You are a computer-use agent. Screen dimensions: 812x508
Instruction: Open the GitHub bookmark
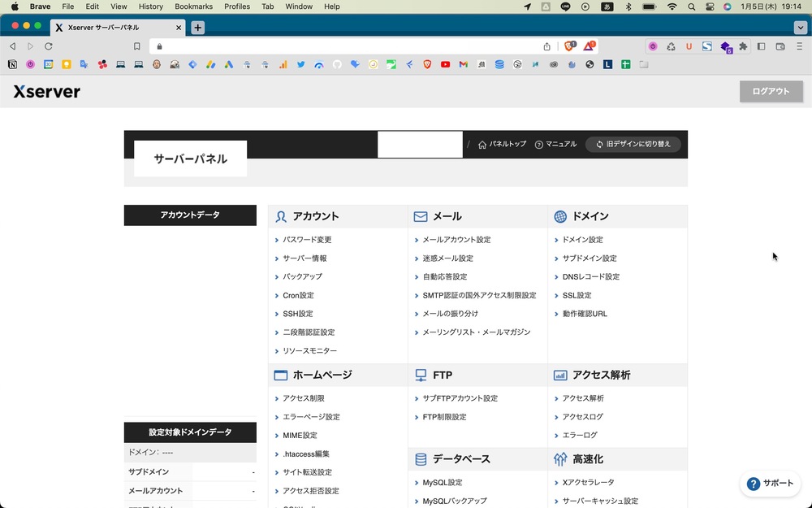pyautogui.click(x=337, y=65)
